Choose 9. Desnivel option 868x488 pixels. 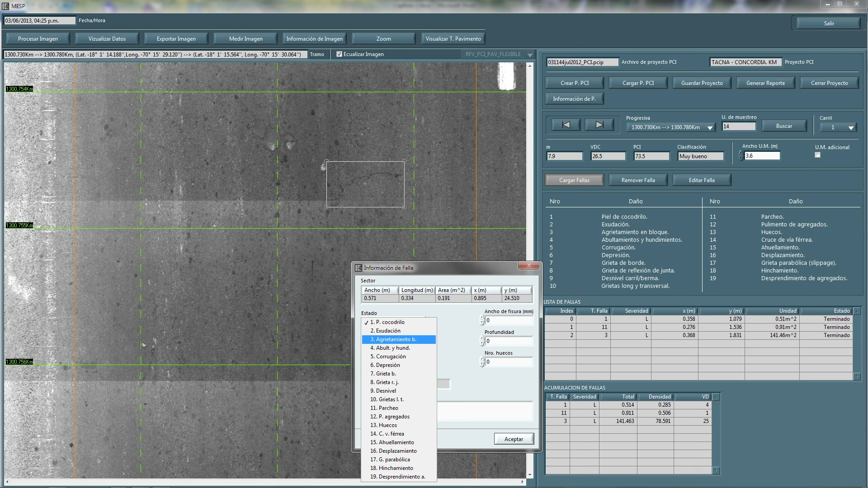[398, 391]
